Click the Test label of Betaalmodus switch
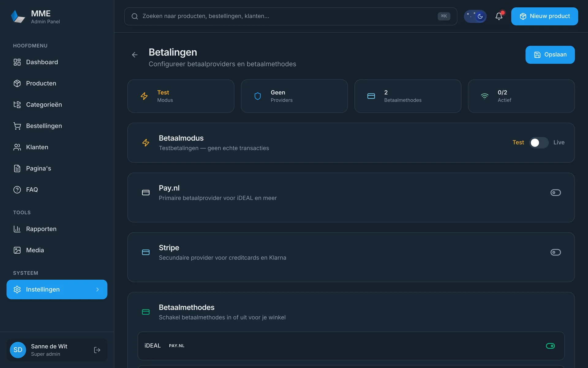 click(x=518, y=143)
